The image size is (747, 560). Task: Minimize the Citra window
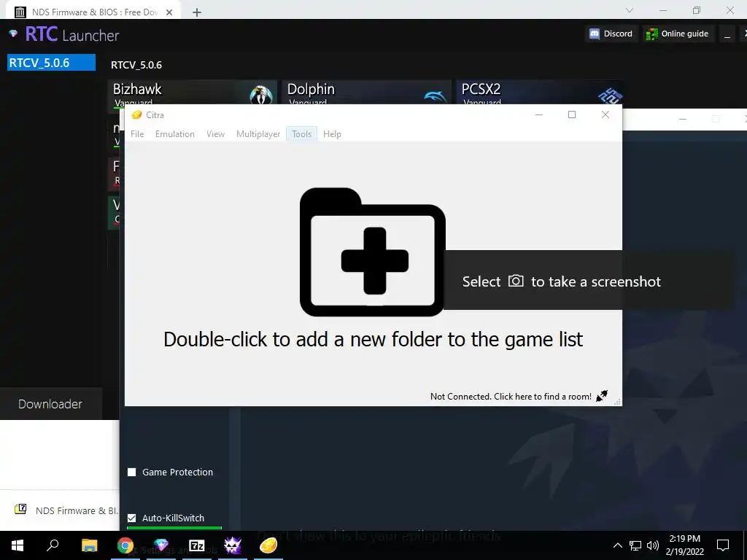539,114
